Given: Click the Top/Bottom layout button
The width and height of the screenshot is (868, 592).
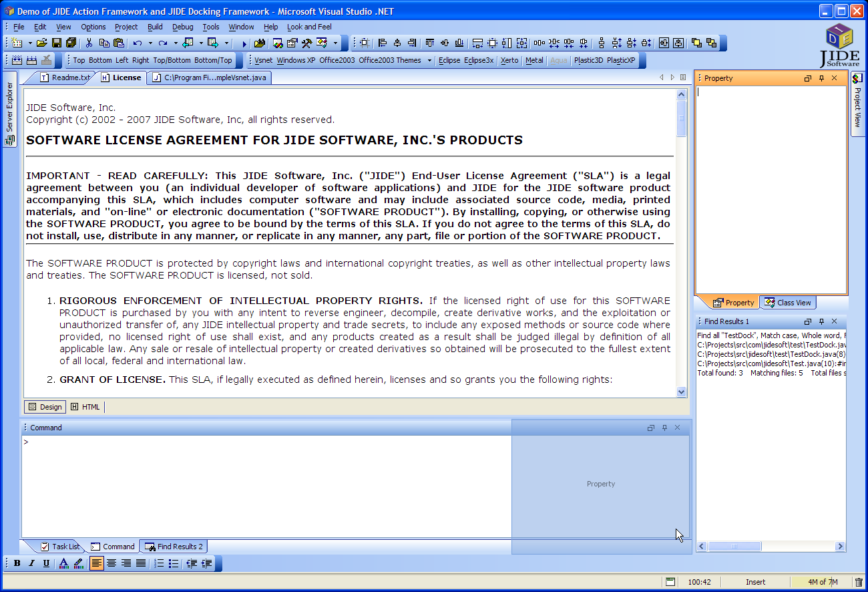Looking at the screenshot, I should pos(172,60).
